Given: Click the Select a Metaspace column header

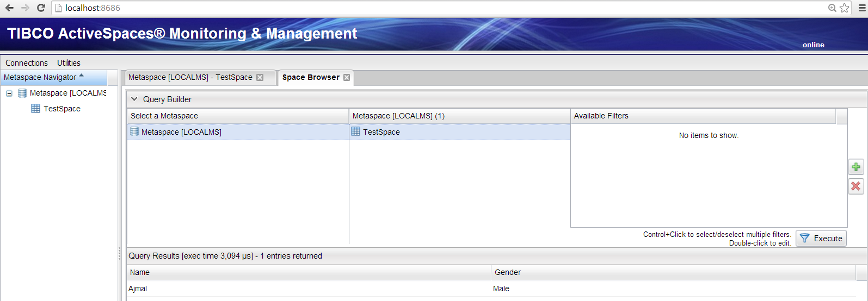Looking at the screenshot, I should (x=238, y=116).
